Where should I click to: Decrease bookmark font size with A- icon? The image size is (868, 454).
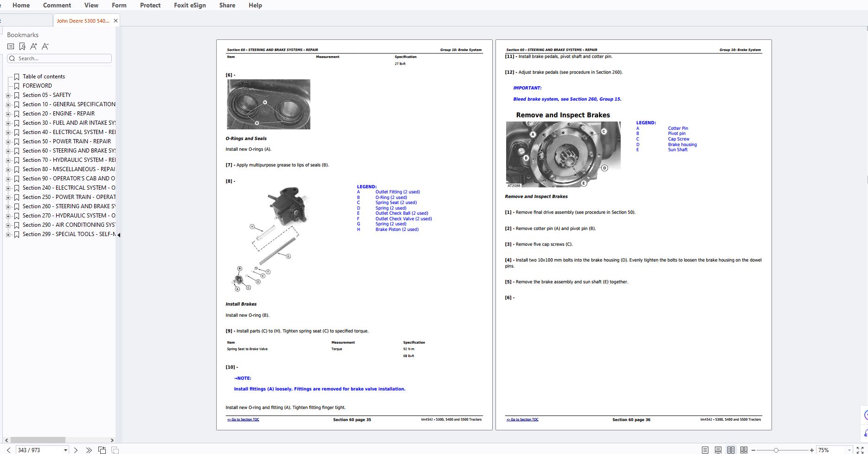click(x=45, y=46)
